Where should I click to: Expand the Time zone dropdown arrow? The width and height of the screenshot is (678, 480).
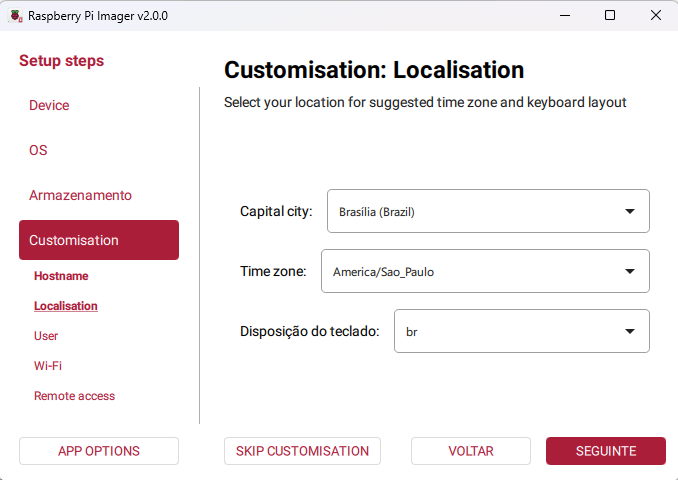(x=630, y=271)
